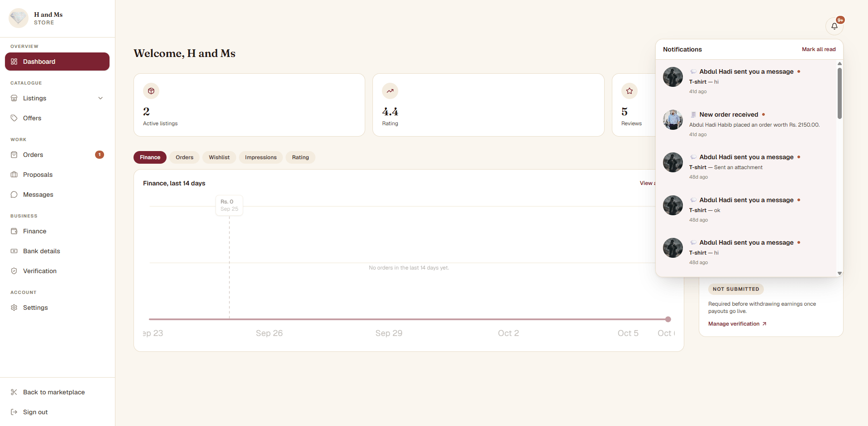Image resolution: width=868 pixels, height=426 pixels.
Task: Click the Bank details card icon
Action: click(14, 251)
